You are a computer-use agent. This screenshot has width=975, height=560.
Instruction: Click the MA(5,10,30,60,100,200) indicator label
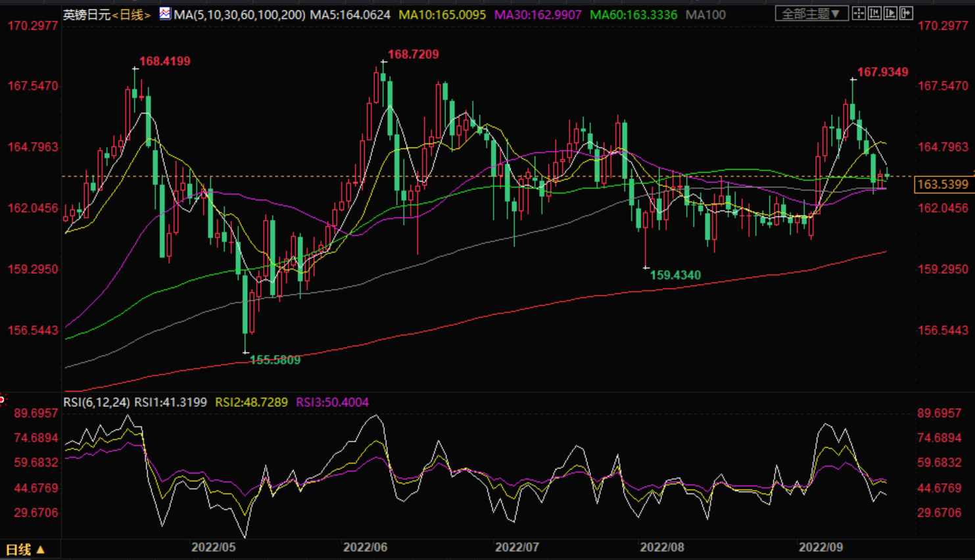(239, 14)
